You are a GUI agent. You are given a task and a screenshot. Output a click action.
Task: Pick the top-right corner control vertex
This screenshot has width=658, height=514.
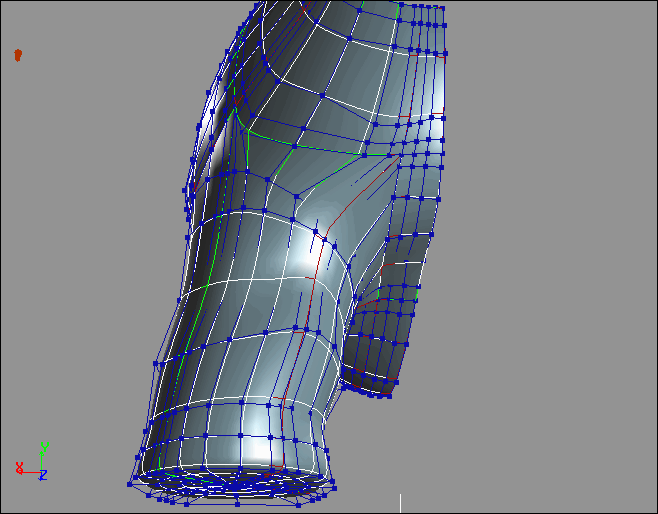tap(442, 7)
